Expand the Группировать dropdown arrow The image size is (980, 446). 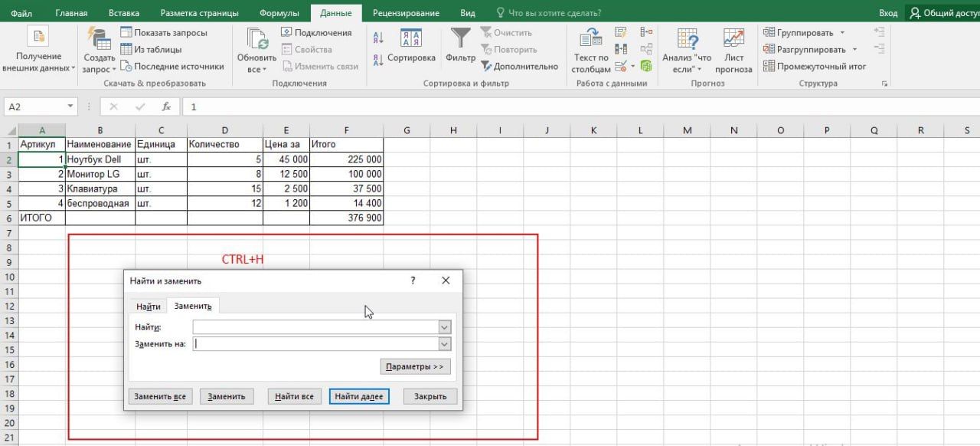[842, 33]
